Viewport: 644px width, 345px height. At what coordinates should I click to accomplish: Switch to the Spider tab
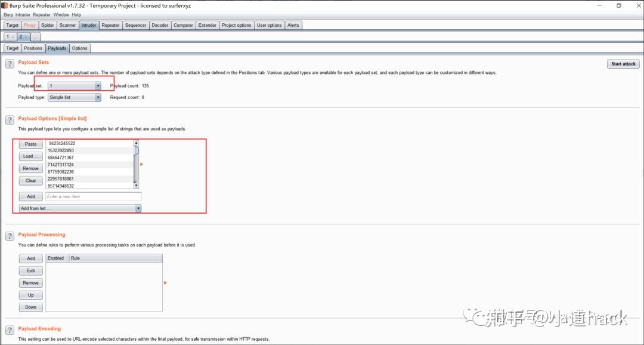pos(48,26)
